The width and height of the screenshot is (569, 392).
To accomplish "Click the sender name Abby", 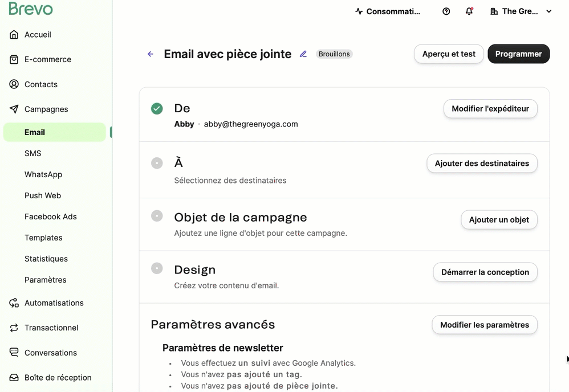I will pos(184,124).
